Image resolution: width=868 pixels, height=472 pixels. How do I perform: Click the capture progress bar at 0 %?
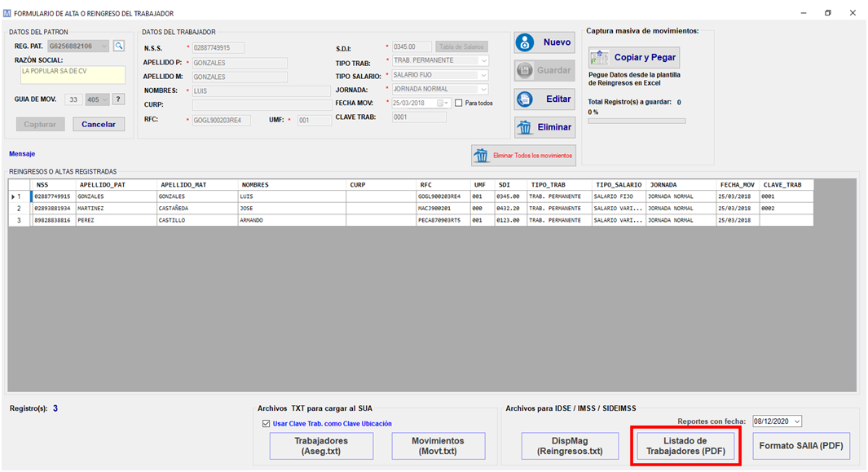pyautogui.click(x=637, y=121)
